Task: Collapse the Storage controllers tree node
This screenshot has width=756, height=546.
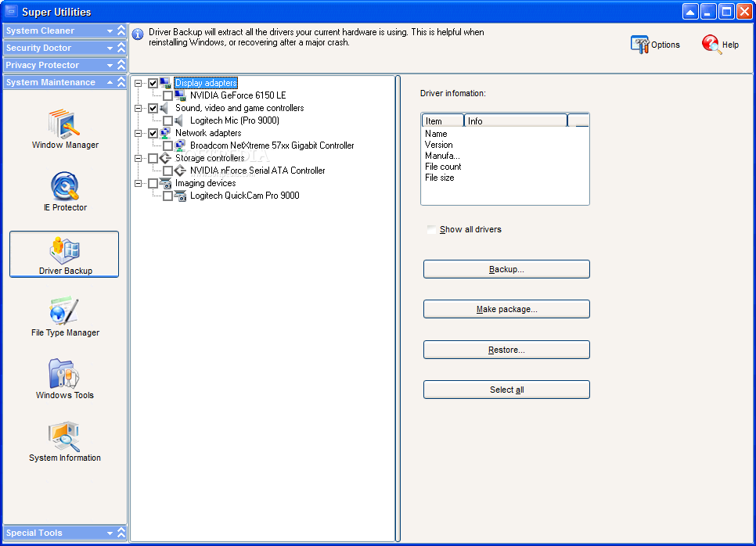Action: (x=139, y=158)
